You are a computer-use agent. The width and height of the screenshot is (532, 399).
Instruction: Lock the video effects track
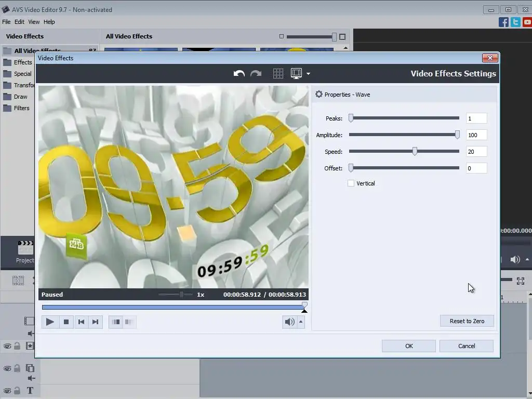coord(17,345)
